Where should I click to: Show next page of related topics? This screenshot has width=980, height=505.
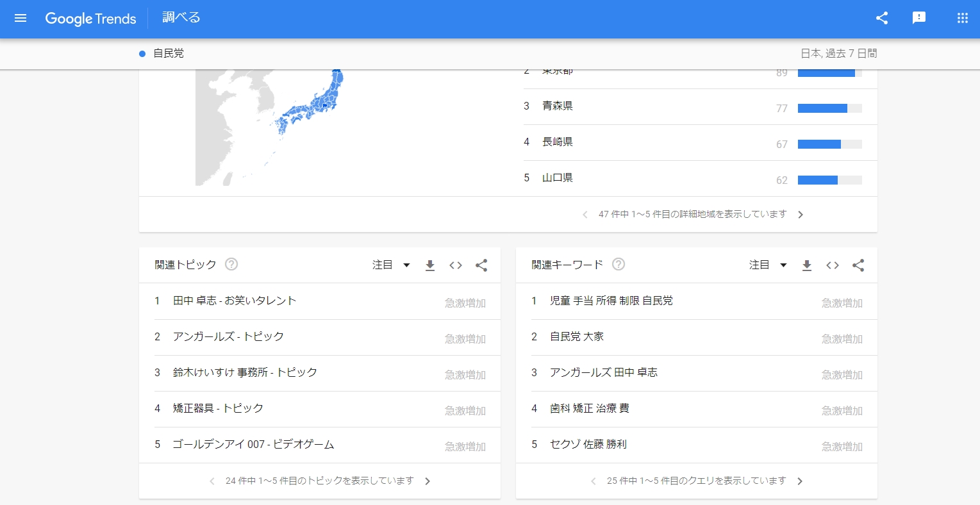(428, 481)
